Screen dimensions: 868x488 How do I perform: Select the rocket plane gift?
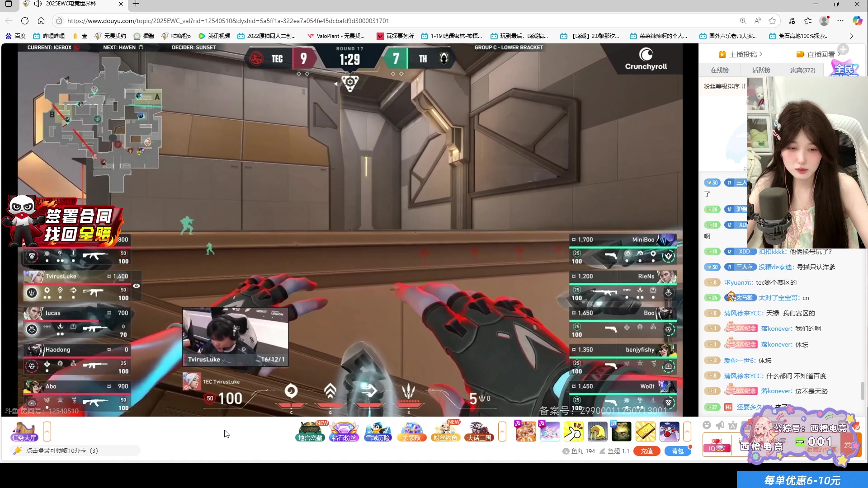point(670,432)
